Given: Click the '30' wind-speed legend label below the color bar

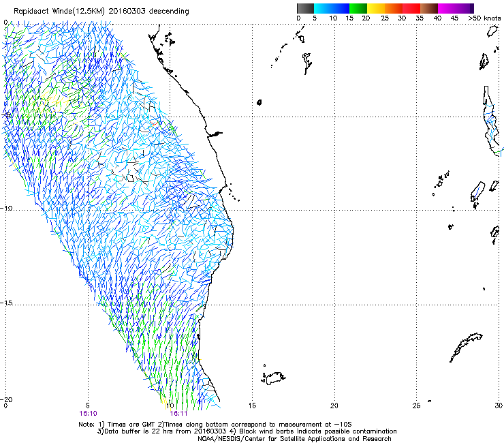Looking at the screenshot, I should [x=402, y=18].
